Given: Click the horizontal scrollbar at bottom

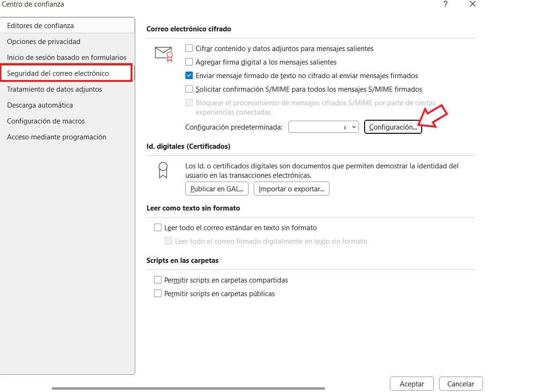Looking at the screenshot, I should (188, 388).
